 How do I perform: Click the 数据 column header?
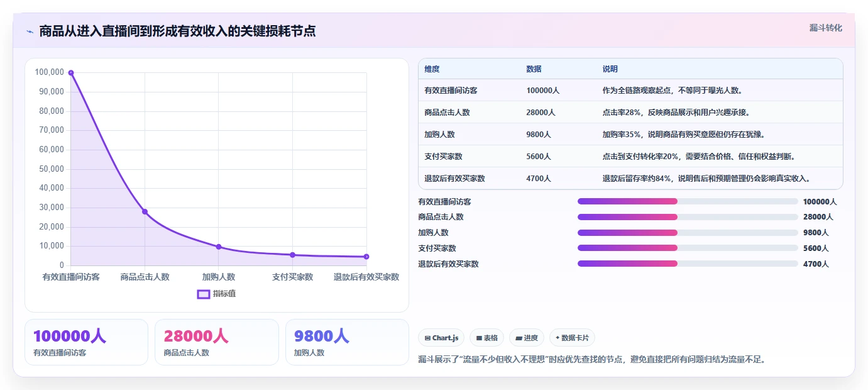click(534, 69)
